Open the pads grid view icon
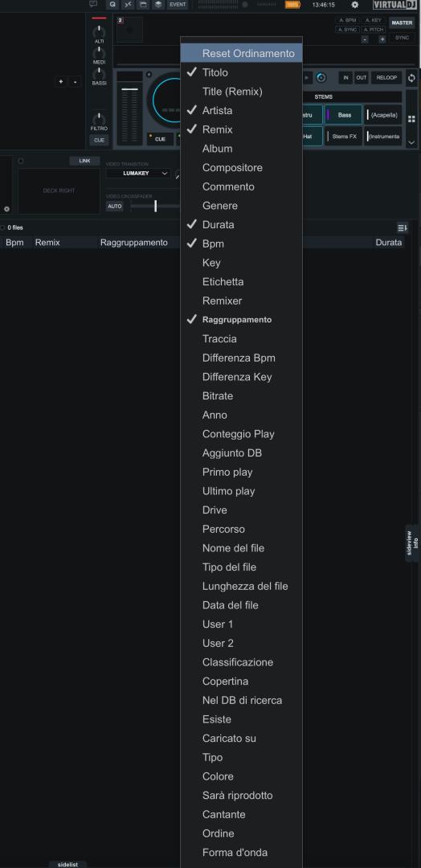 pos(411,119)
